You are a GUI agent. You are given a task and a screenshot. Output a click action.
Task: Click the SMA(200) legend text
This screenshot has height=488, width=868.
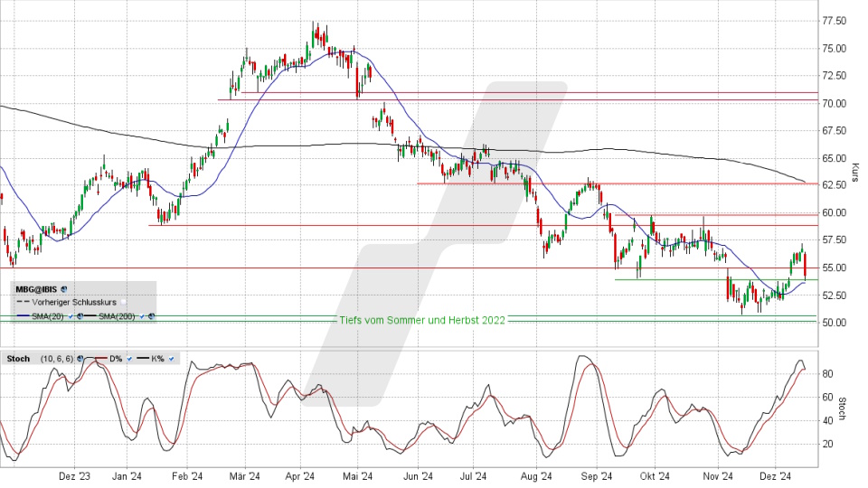[117, 316]
